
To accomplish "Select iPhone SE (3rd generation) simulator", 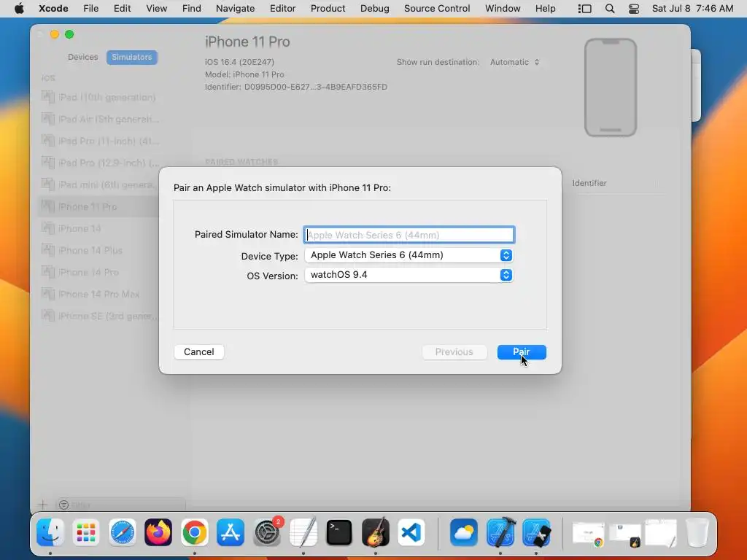I will (x=99, y=316).
